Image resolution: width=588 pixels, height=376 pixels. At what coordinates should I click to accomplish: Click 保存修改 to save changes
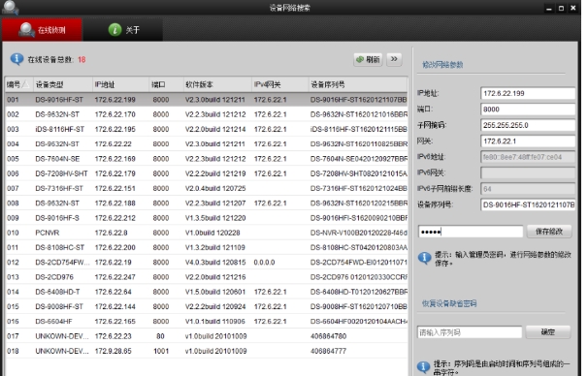click(549, 232)
